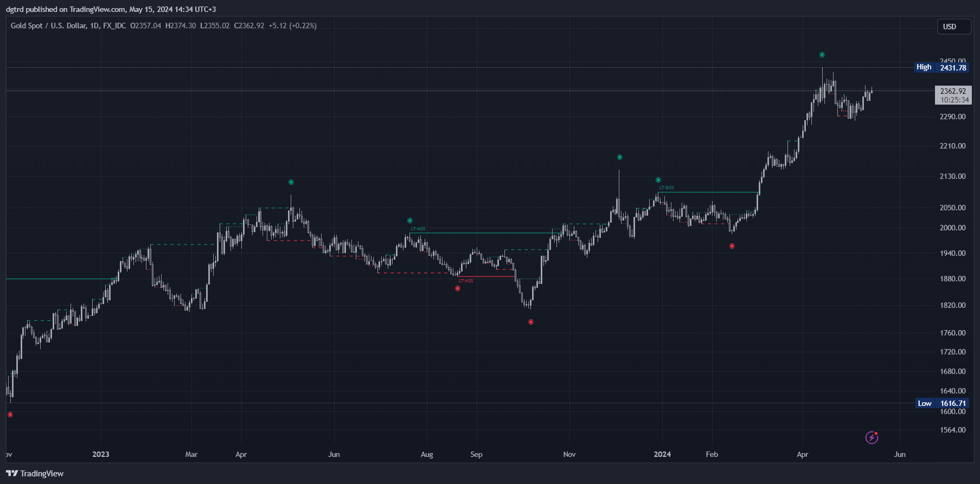Click the Low 1616.71 price label
The height and width of the screenshot is (484, 980).
pyautogui.click(x=942, y=403)
